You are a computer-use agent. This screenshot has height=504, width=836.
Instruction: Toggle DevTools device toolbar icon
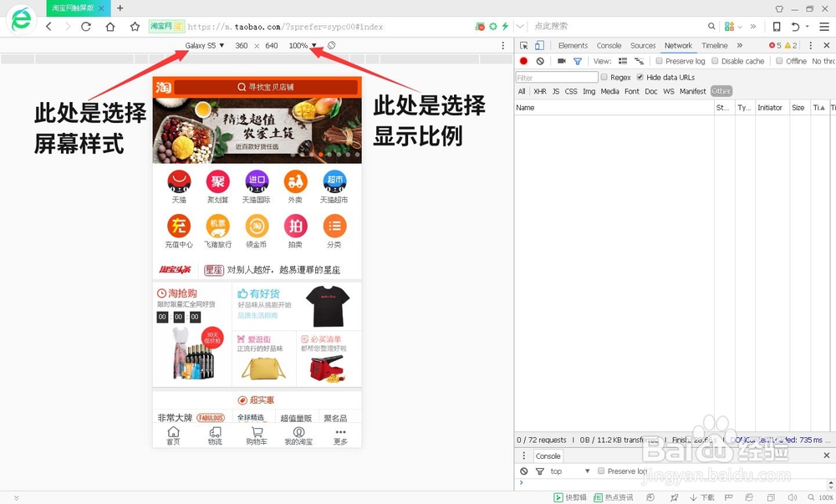click(539, 45)
